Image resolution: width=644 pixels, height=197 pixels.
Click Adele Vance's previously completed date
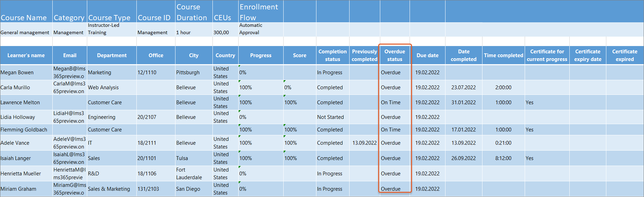[x=365, y=143]
